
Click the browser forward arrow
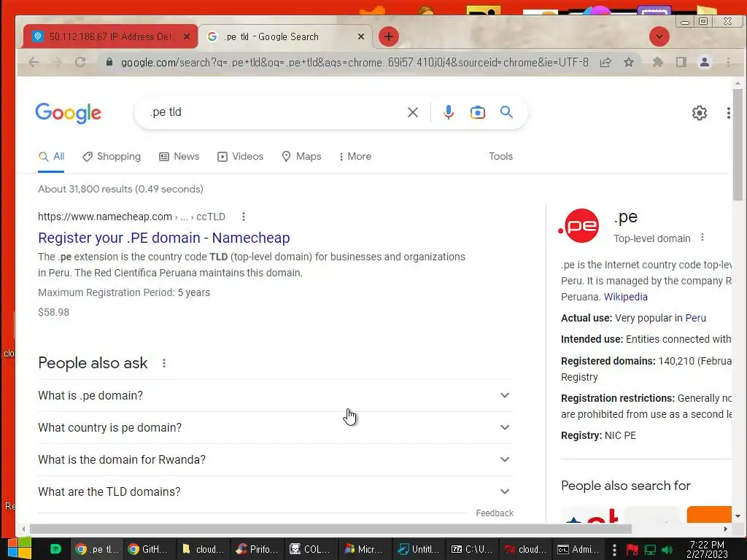pyautogui.click(x=57, y=62)
